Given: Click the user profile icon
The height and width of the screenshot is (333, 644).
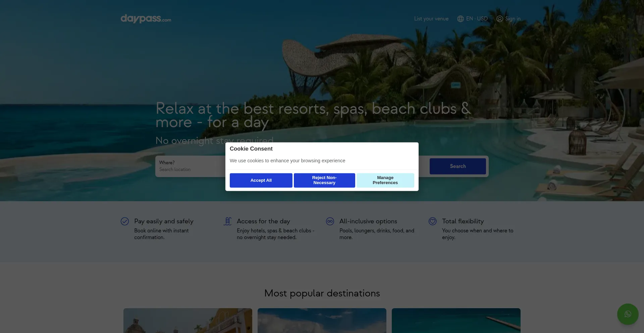Looking at the screenshot, I should tap(499, 19).
